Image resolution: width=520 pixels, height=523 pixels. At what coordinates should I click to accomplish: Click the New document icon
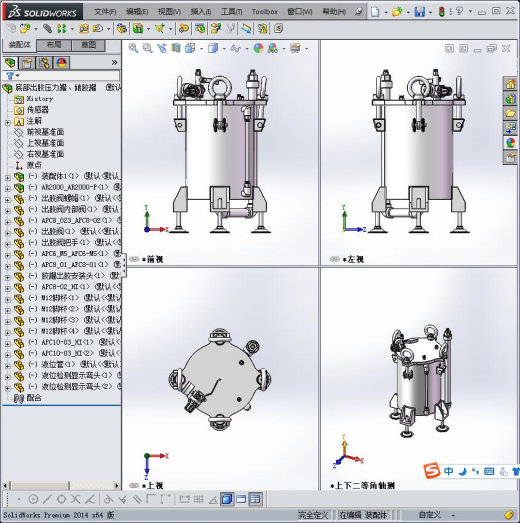pyautogui.click(x=375, y=12)
